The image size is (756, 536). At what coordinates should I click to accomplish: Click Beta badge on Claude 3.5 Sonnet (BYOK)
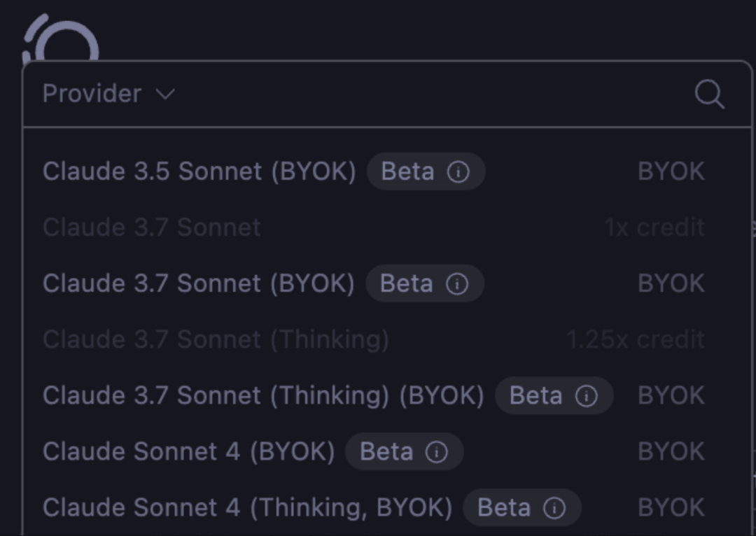pyautogui.click(x=407, y=172)
